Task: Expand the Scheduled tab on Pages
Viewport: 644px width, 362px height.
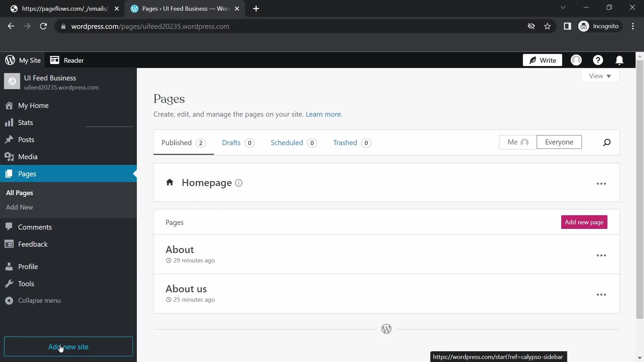Action: coord(293,142)
